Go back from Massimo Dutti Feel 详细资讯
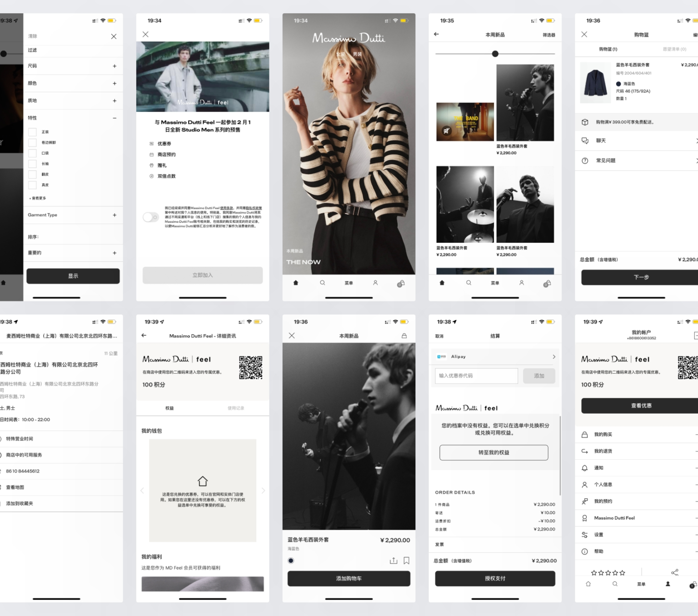The image size is (698, 616). point(144,336)
